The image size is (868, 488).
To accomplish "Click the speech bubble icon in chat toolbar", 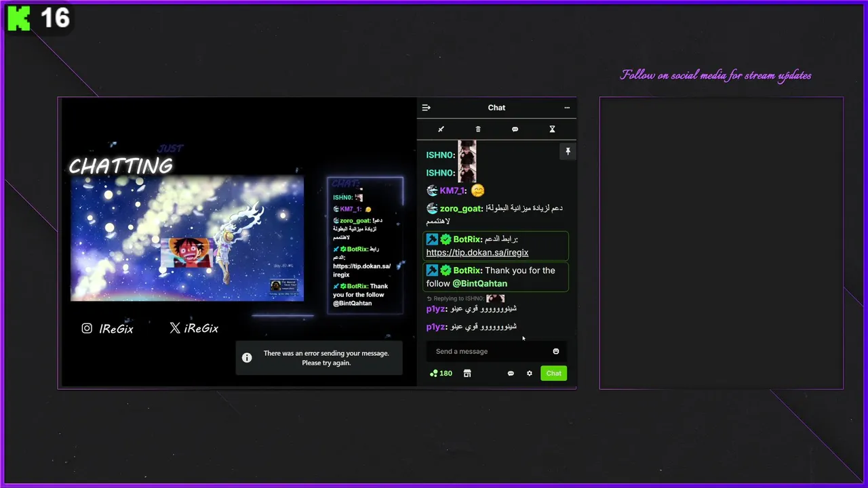I will point(515,129).
